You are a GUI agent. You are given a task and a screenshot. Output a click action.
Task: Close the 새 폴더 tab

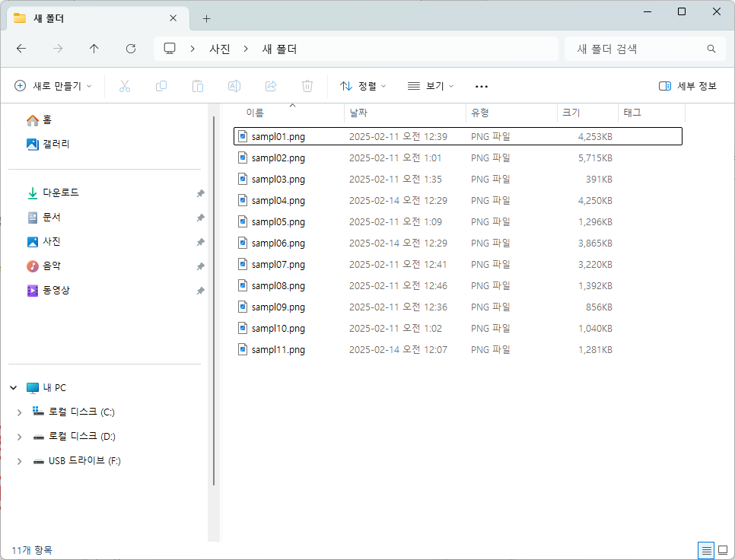click(173, 18)
